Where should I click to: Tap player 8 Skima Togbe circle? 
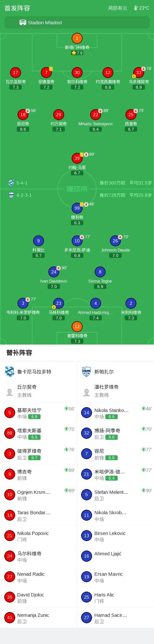pyautogui.click(x=100, y=272)
